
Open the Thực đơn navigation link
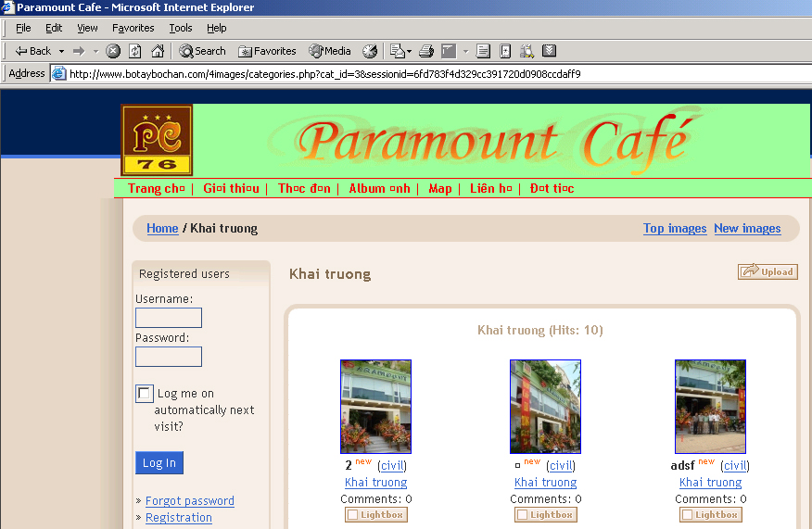(304, 188)
